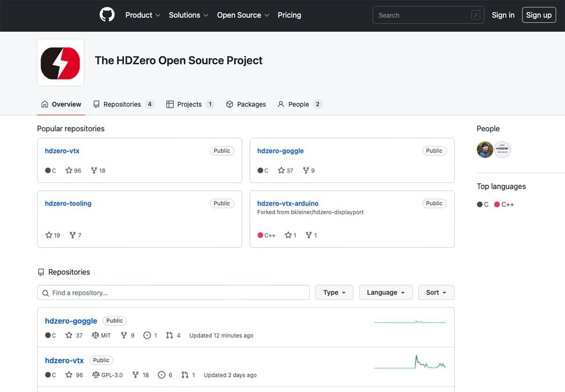Open the hdzero-tooling repository

point(68,204)
